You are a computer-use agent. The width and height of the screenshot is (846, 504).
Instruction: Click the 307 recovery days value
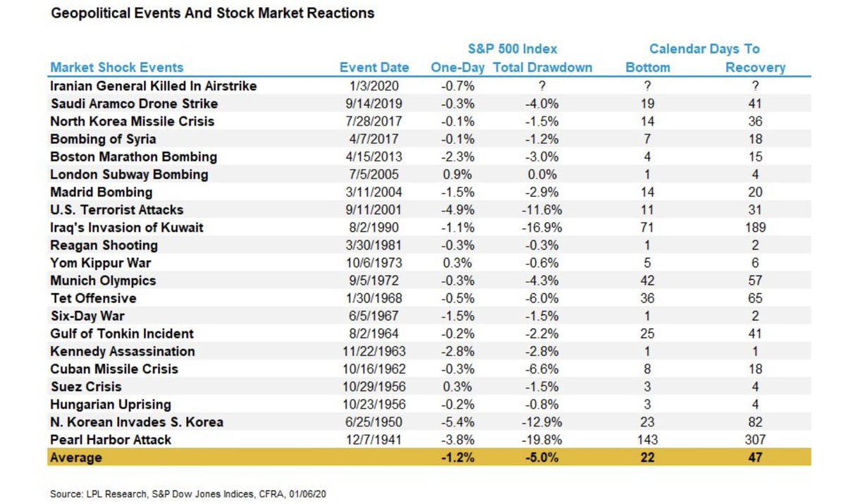pyautogui.click(x=755, y=440)
